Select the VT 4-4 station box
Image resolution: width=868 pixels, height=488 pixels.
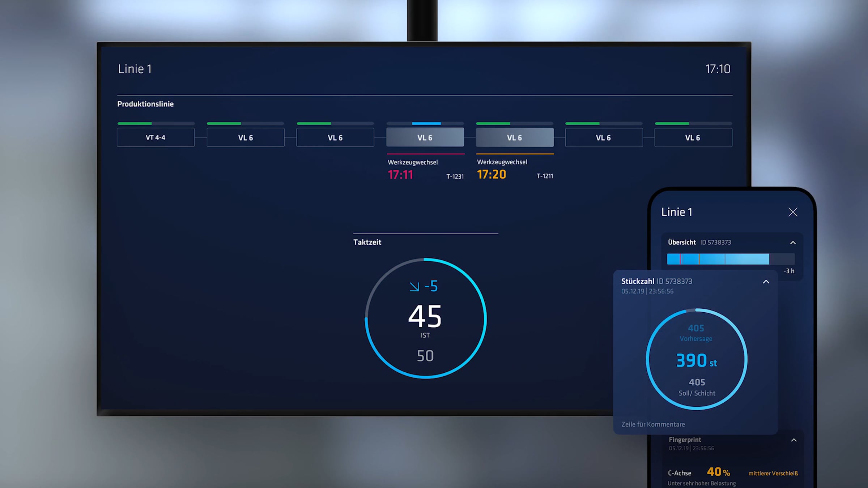tap(156, 137)
